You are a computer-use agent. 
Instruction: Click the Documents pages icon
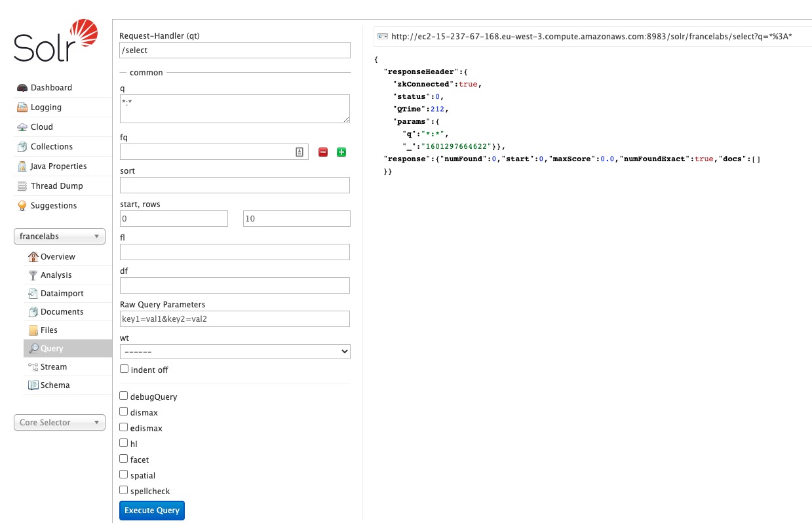[33, 312]
